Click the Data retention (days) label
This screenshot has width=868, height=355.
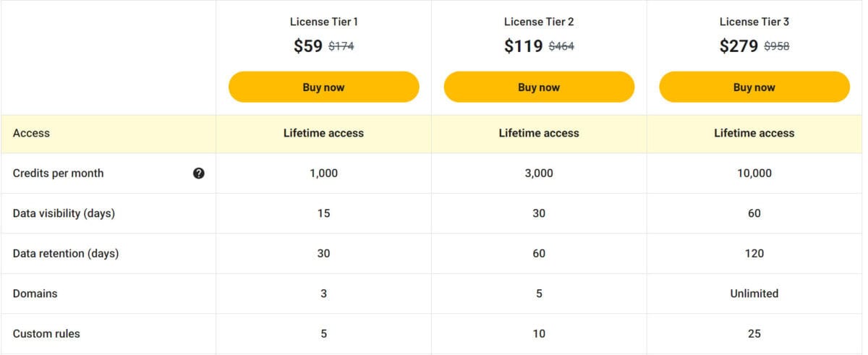tap(66, 254)
